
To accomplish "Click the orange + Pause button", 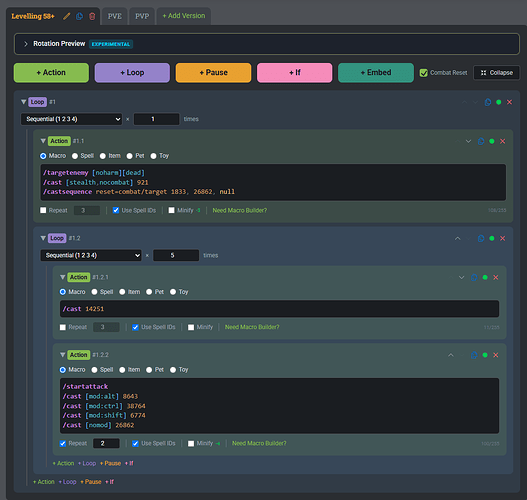I will 213,73.
